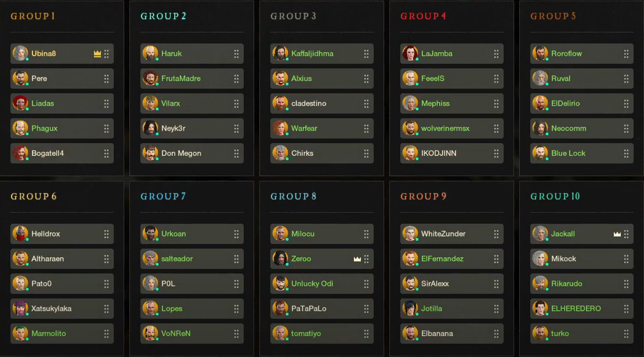The width and height of the screenshot is (644, 357).
Task: Select player wolverinermsx
Action: pos(445,129)
